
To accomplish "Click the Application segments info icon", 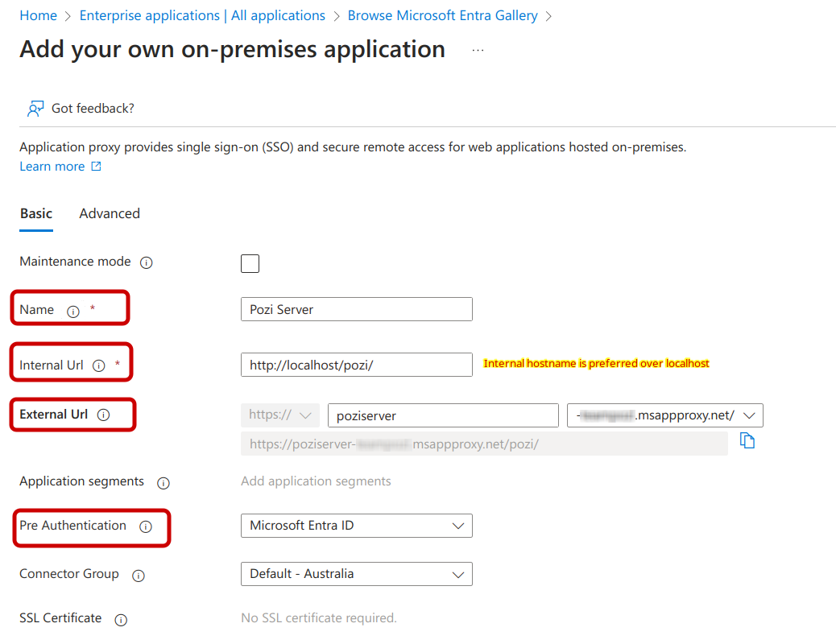I will pyautogui.click(x=163, y=483).
